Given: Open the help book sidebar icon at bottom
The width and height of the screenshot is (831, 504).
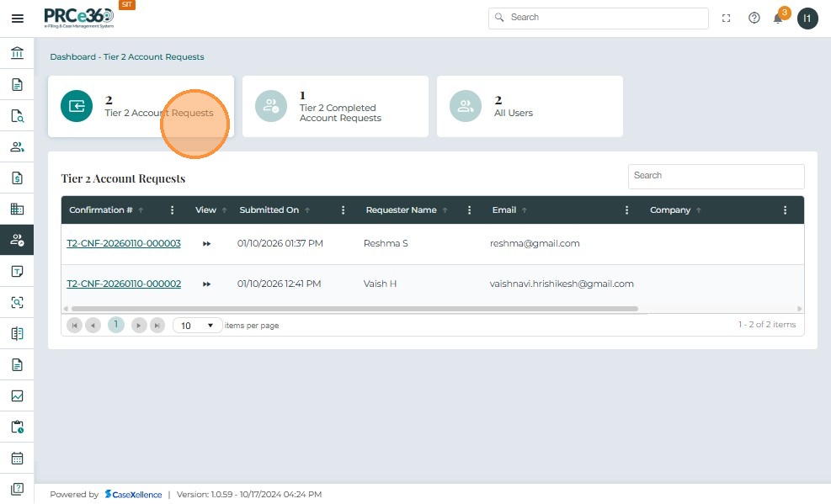Looking at the screenshot, I should [x=17, y=489].
